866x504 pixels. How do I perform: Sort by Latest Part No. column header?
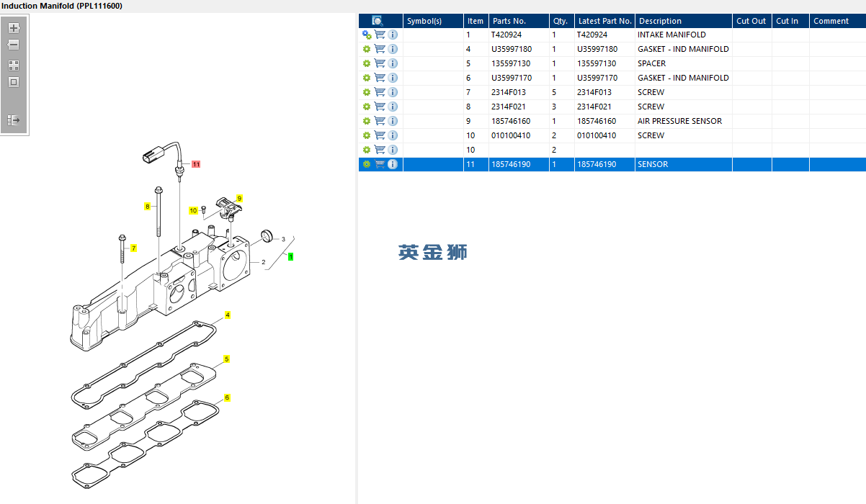(605, 21)
